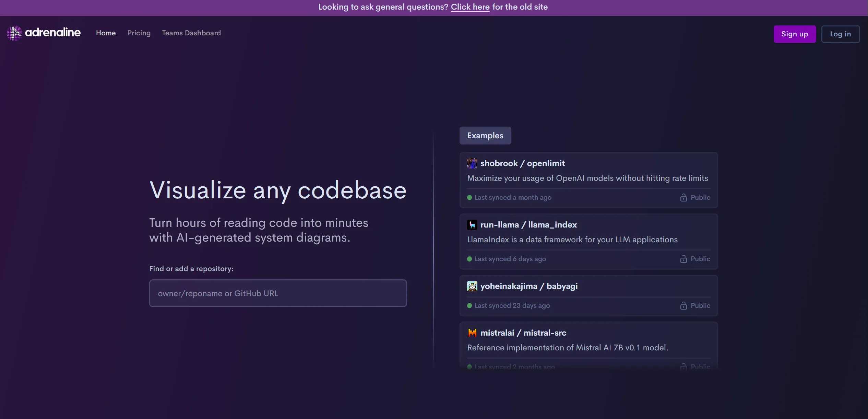Open the Teams Dashboard page
The width and height of the screenshot is (868, 419).
[191, 33]
